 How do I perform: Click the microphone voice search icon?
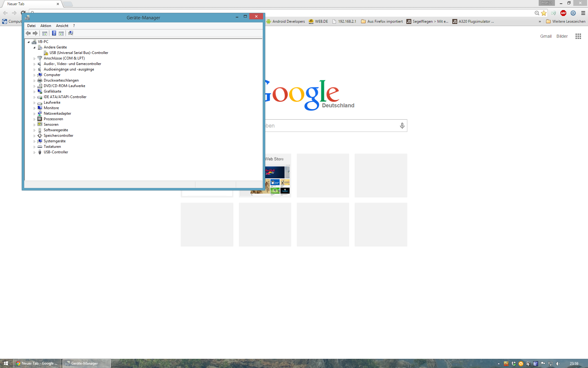tap(402, 126)
